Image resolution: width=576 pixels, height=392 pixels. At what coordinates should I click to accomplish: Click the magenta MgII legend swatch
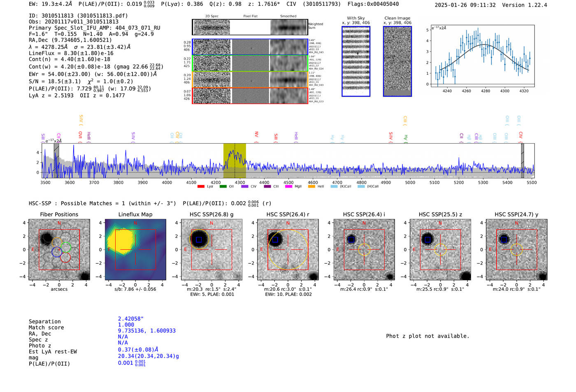click(288, 186)
